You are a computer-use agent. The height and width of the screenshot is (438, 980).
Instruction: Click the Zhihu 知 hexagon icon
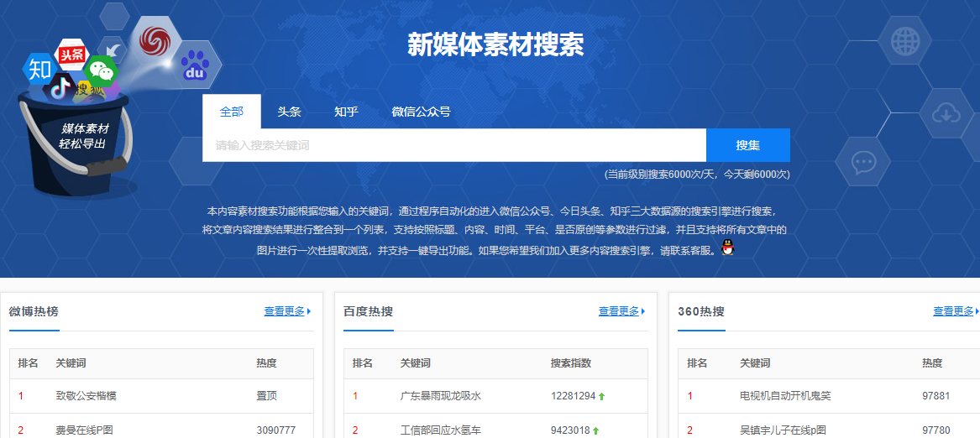(x=40, y=70)
